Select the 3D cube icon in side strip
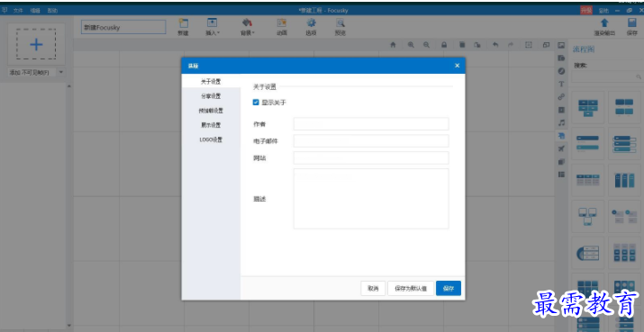This screenshot has width=644, height=332. pyautogui.click(x=561, y=162)
